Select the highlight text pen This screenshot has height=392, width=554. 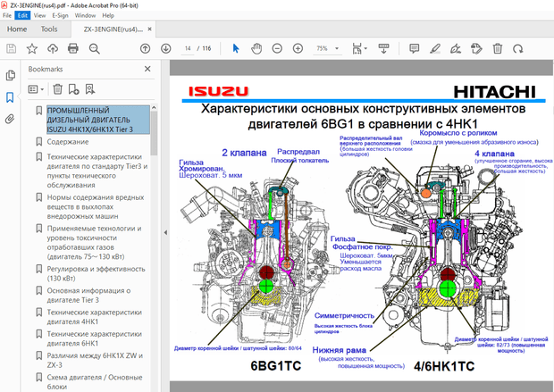(x=435, y=48)
